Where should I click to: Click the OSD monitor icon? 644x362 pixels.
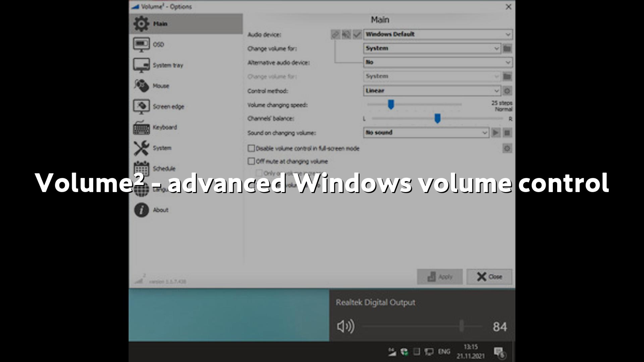click(141, 45)
